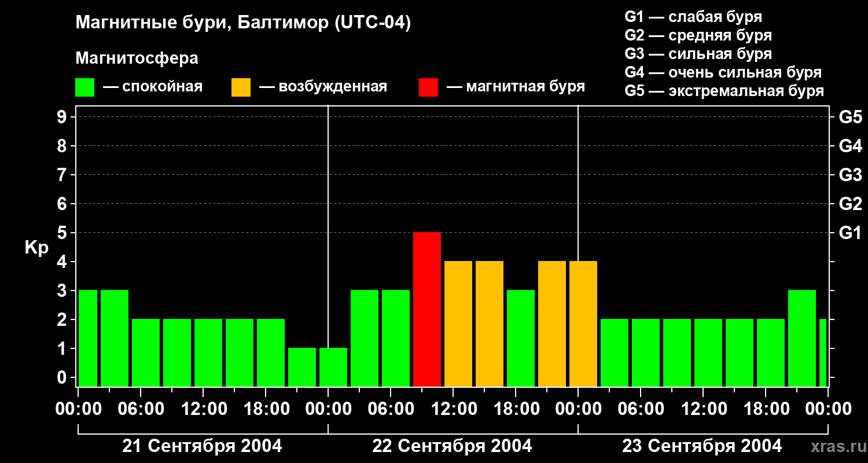Click 'G3 — сильная буря' legend line
Image resolution: width=868 pixels, height=463 pixels.
[x=698, y=54]
